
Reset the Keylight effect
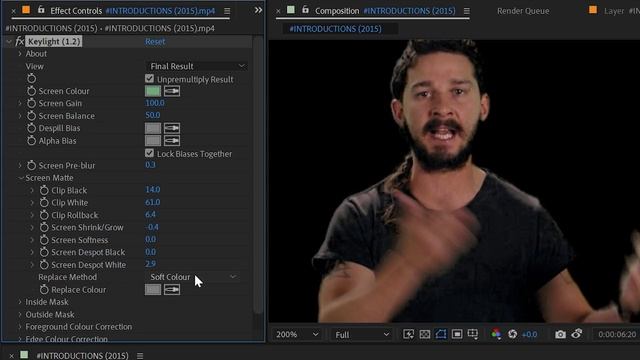[x=155, y=41]
